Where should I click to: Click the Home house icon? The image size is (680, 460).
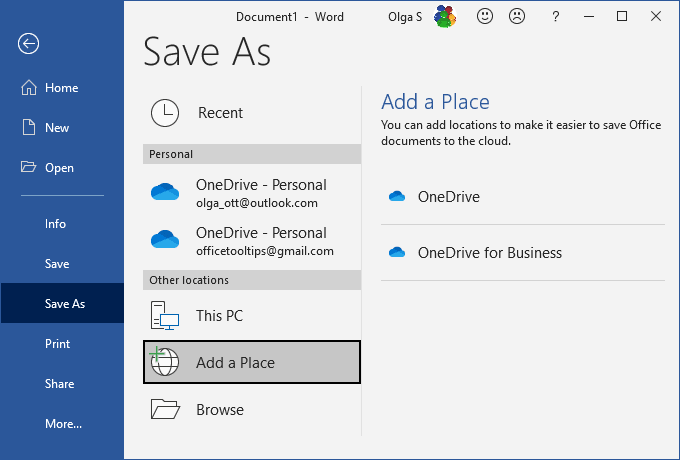(29, 88)
